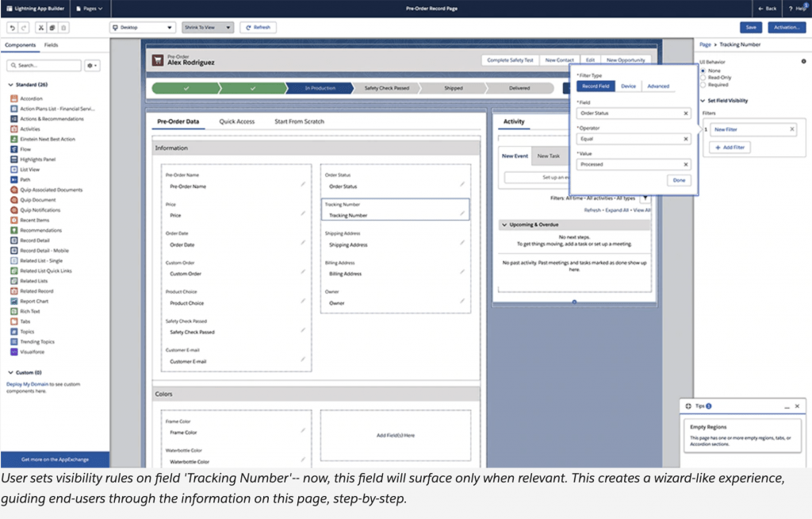Select the Read-Only UI Behavior option
This screenshot has height=519, width=812.
703,77
